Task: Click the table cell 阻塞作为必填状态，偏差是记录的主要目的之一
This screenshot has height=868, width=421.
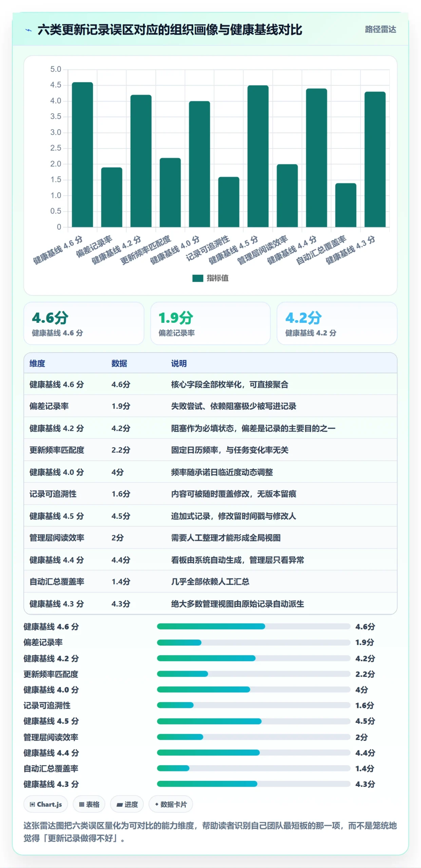Action: tap(253, 428)
